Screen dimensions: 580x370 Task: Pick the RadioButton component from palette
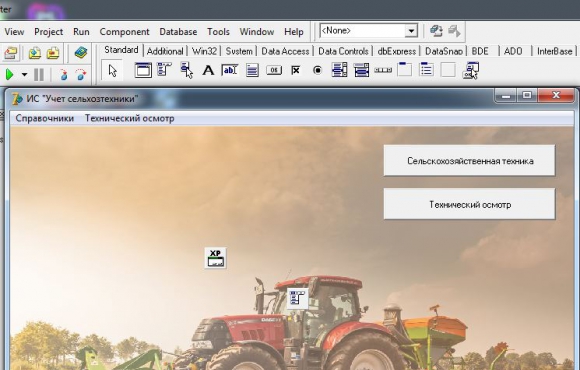pos(317,70)
